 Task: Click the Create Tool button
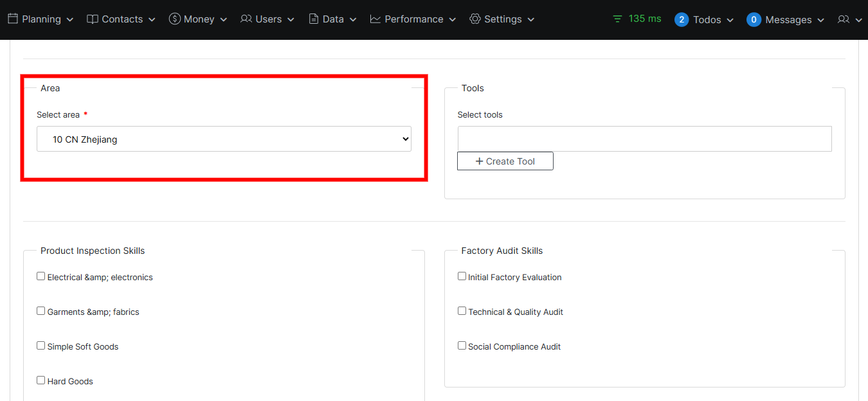(x=505, y=161)
